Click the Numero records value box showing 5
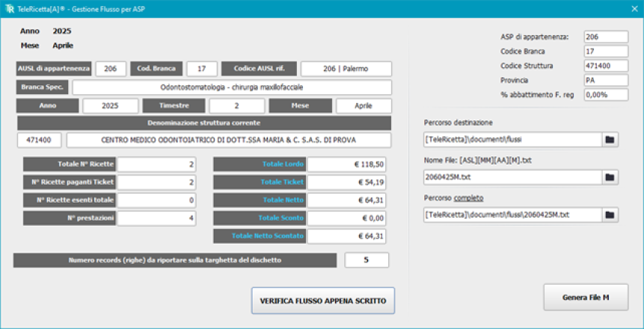Viewport: 644px width, 329px height. pos(367,260)
